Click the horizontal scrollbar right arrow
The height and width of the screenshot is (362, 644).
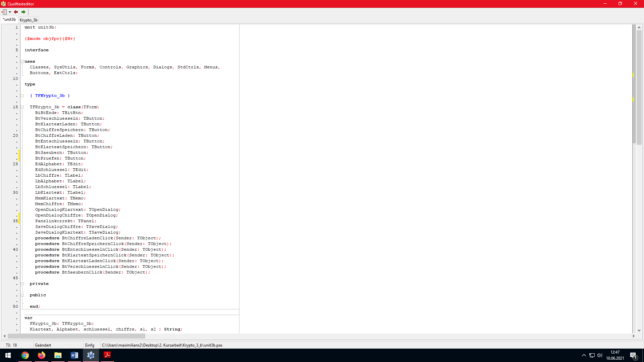[x=633, y=336]
